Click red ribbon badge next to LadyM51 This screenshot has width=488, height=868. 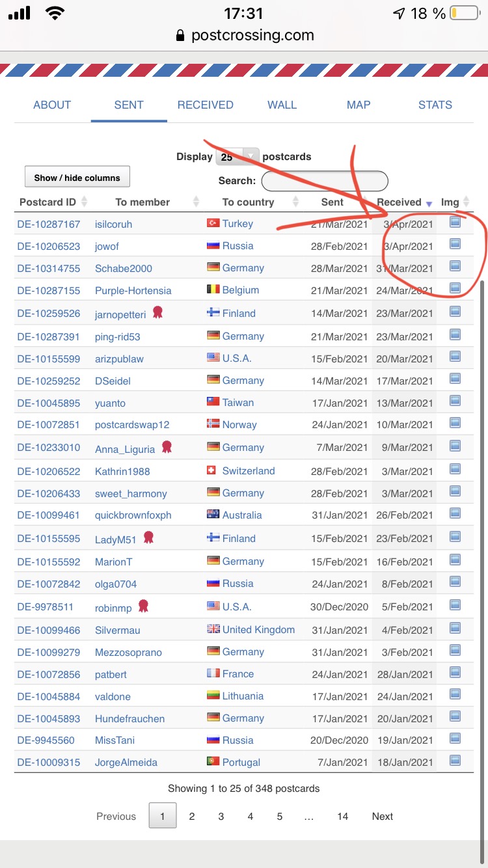(148, 537)
